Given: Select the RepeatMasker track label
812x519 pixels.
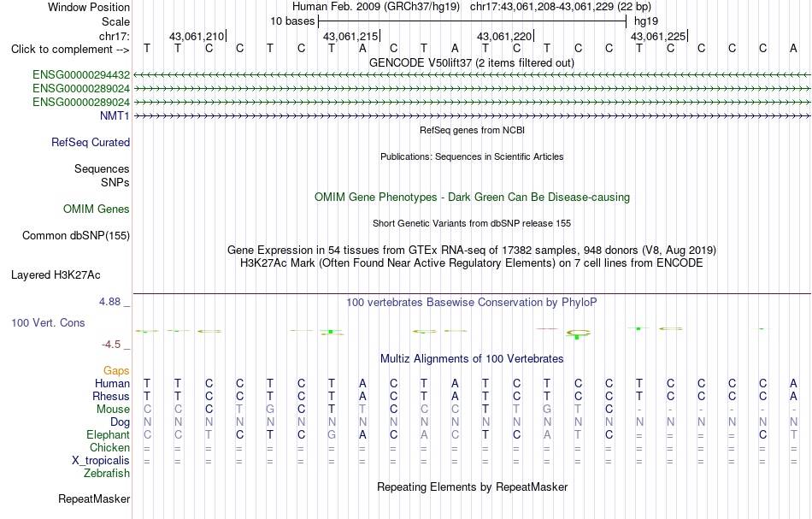Looking at the screenshot, I should pyautogui.click(x=94, y=499).
